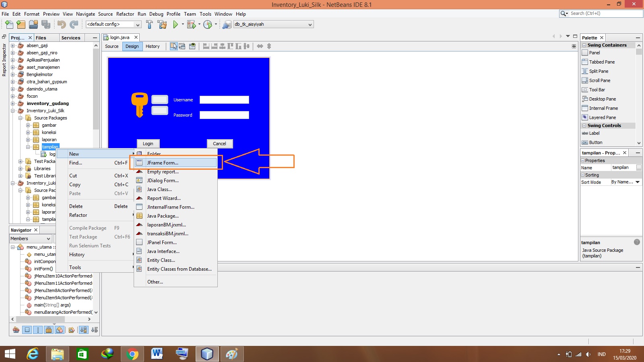Expand the koneksi package node

(27, 132)
